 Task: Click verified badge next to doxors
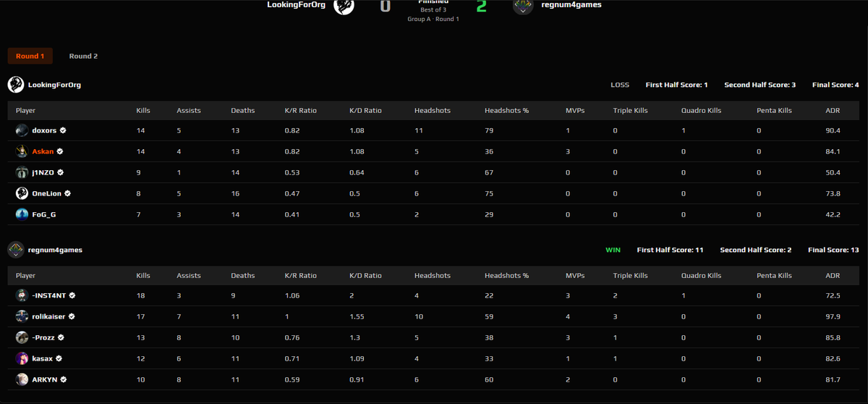(x=64, y=130)
